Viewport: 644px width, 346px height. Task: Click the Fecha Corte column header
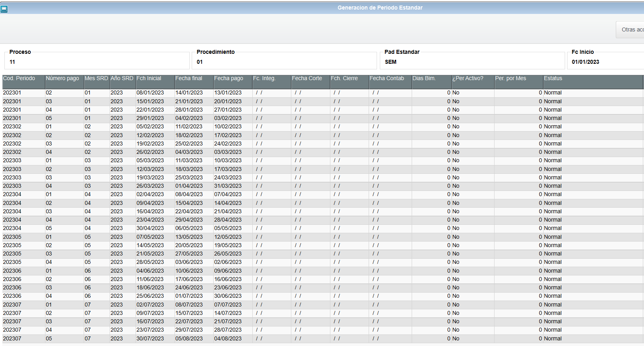click(310, 82)
